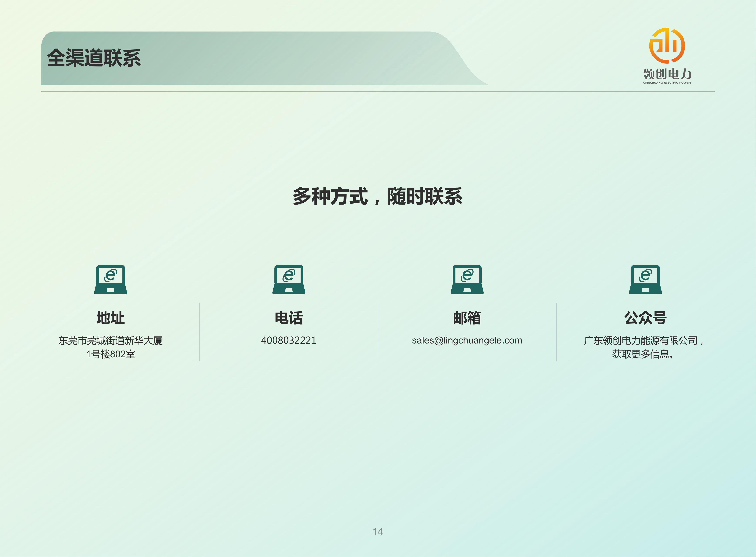Image resolution: width=756 pixels, height=557 pixels.
Task: Click the 广东领创电力能源有限公司 text
Action: pos(641,341)
